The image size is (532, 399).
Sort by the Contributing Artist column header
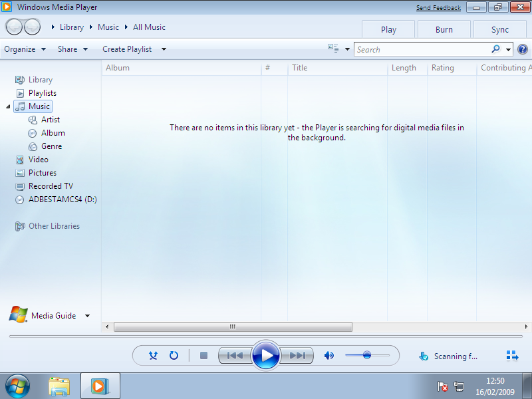[505, 68]
